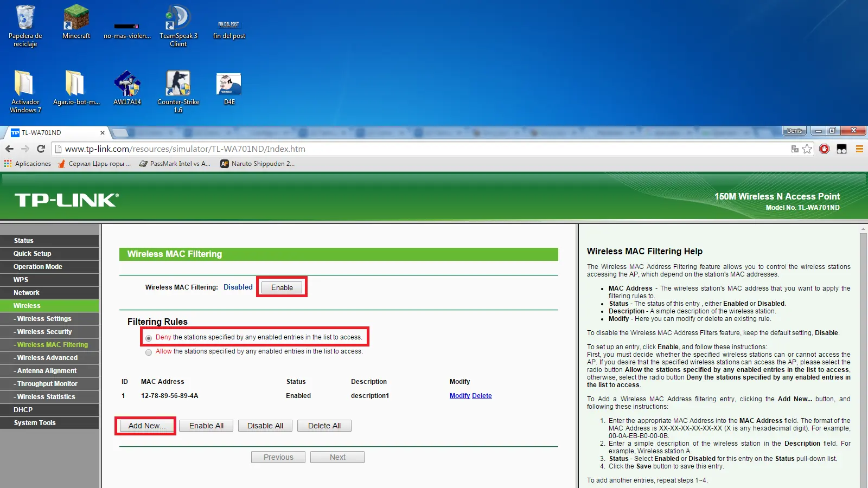Select the no-mas-violen... desktop file
Screen dimensions: 868x488
[x=127, y=30]
